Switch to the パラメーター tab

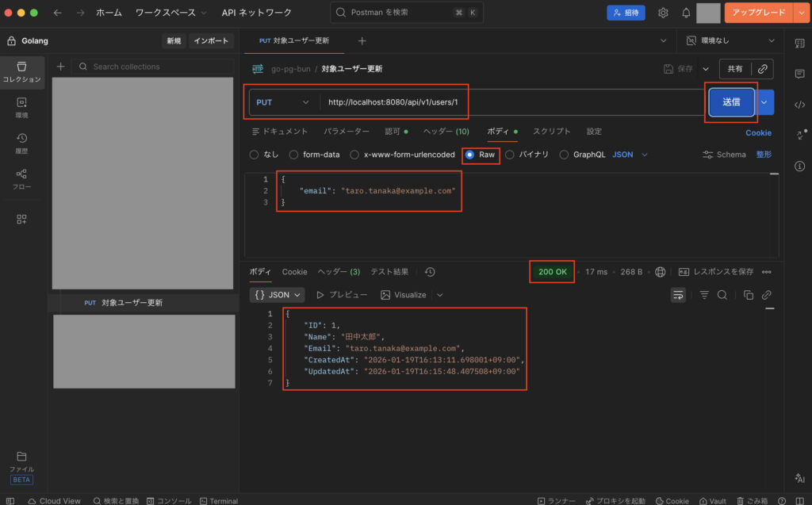346,132
